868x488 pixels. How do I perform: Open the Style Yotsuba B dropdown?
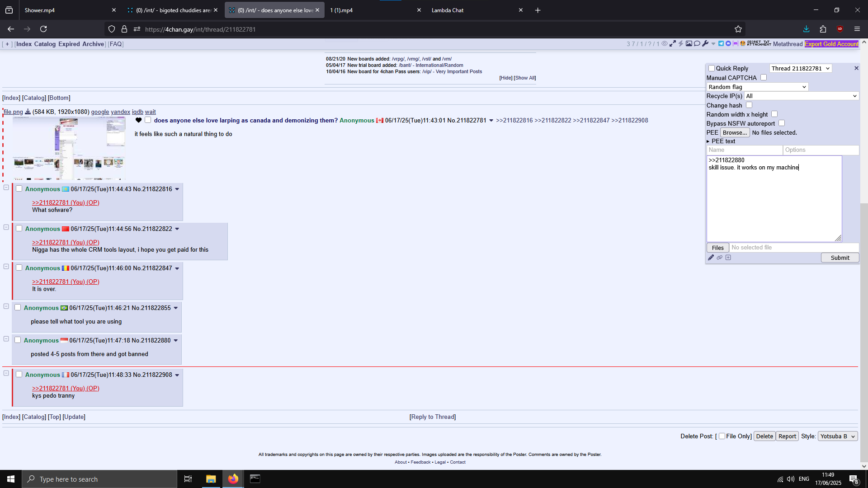tap(838, 436)
